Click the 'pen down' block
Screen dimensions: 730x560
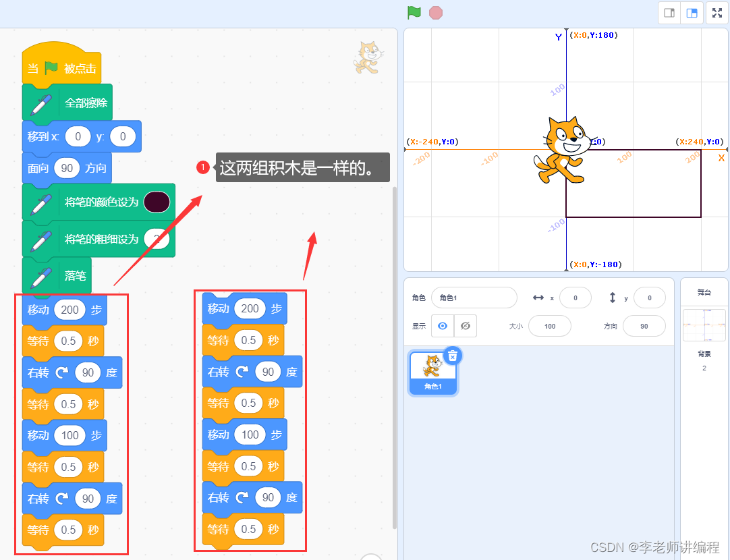point(57,275)
